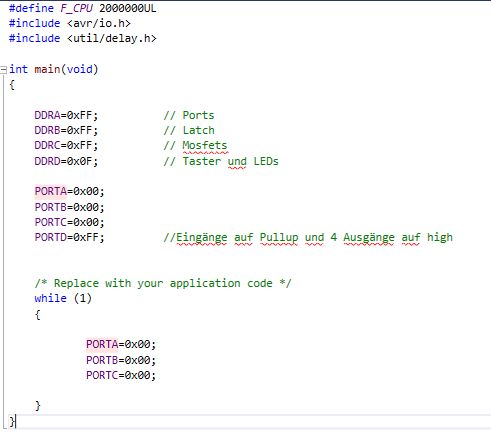The height and width of the screenshot is (434, 491).
Task: Click the underlined Mosfets comment word
Action: click(205, 146)
